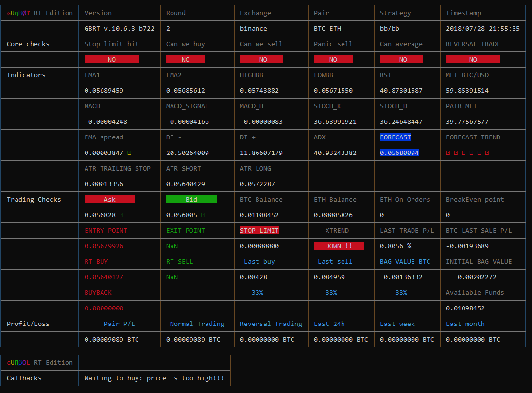Click the Last sell value 0.084959
Viewport: 532px width, 393px height.
(x=329, y=277)
